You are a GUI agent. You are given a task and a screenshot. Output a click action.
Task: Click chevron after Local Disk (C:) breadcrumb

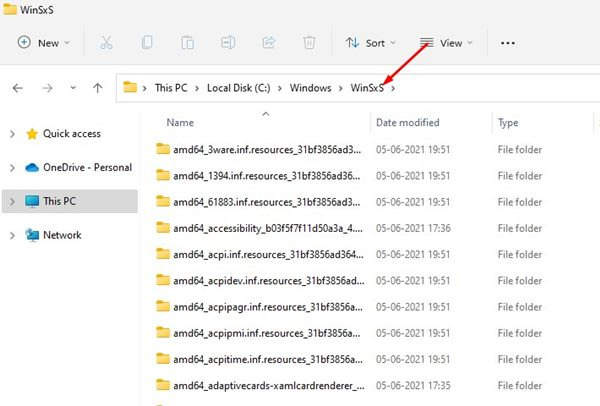pos(280,88)
